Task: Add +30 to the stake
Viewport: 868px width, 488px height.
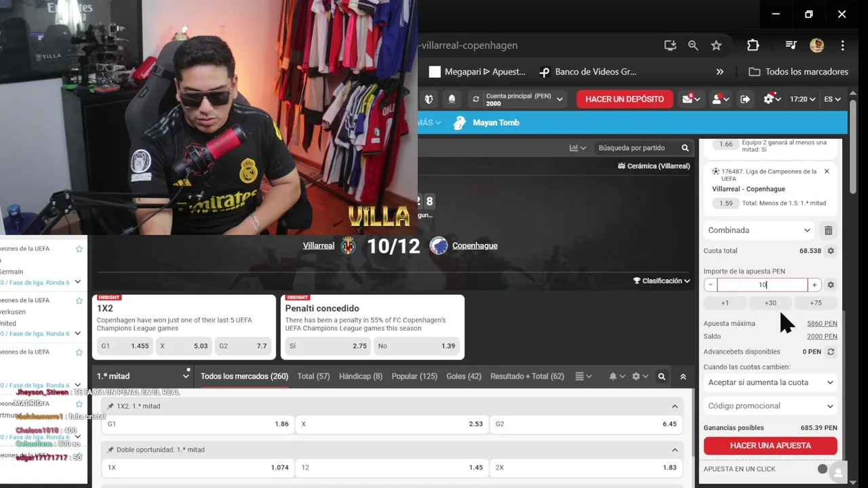Action: click(x=770, y=303)
